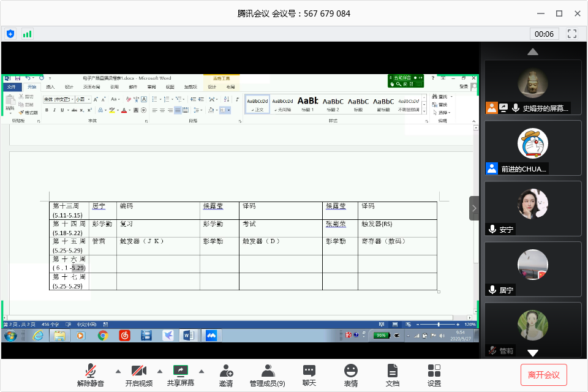Expand audio options arrow beside 解除静音
Image resolution: width=588 pixels, height=392 pixels.
118,371
